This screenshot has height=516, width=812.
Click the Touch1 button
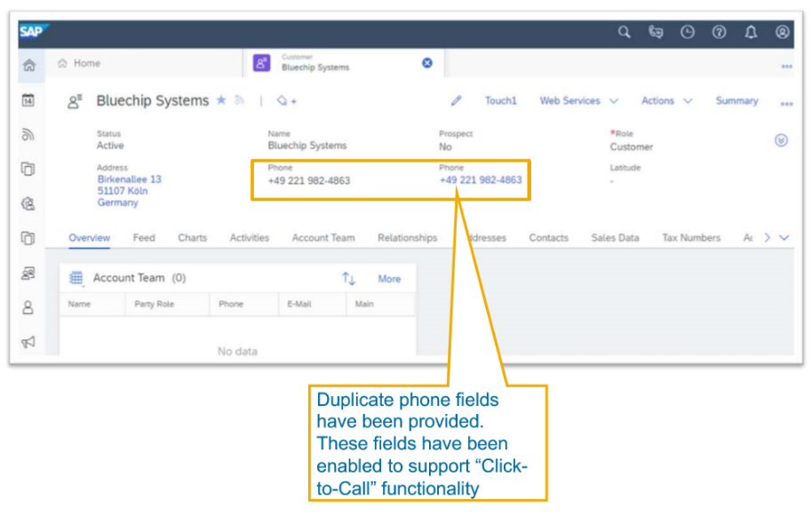coord(501,101)
